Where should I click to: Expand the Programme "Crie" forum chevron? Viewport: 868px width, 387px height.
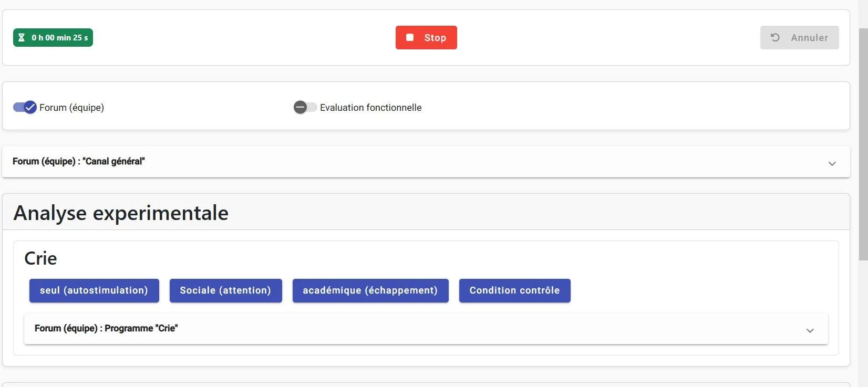810,330
